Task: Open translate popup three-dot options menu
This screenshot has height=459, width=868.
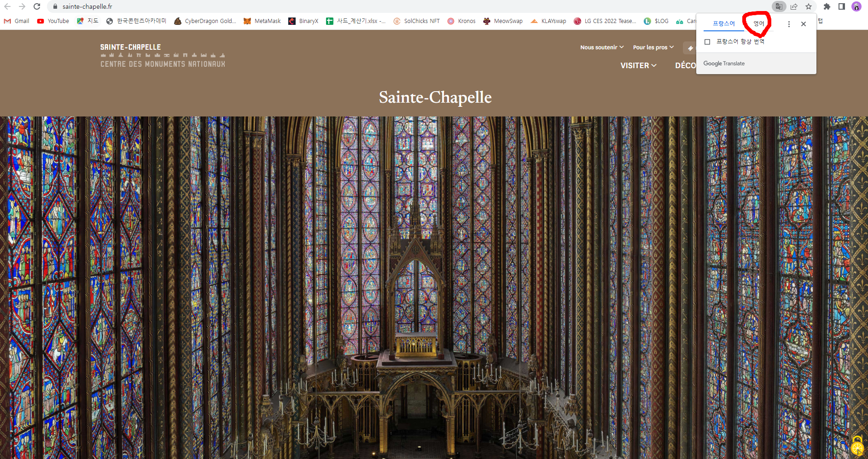Action: (x=789, y=24)
